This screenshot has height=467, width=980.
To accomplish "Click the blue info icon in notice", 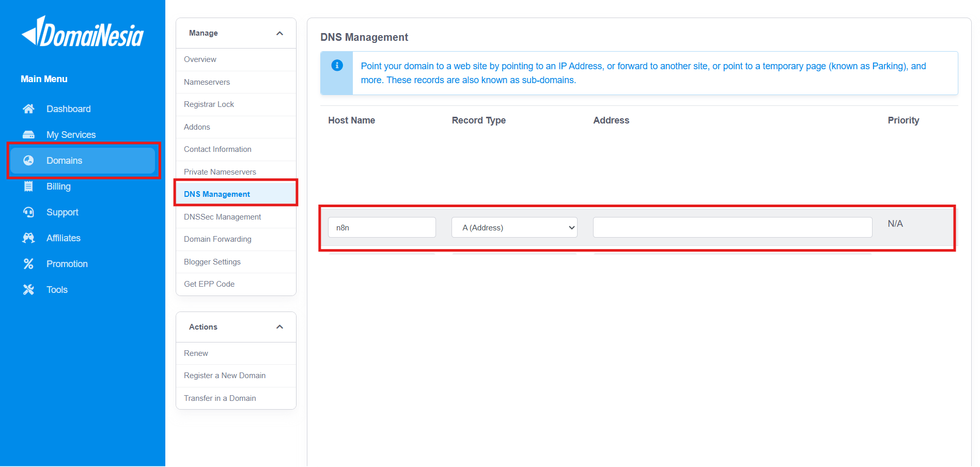I will [x=337, y=66].
